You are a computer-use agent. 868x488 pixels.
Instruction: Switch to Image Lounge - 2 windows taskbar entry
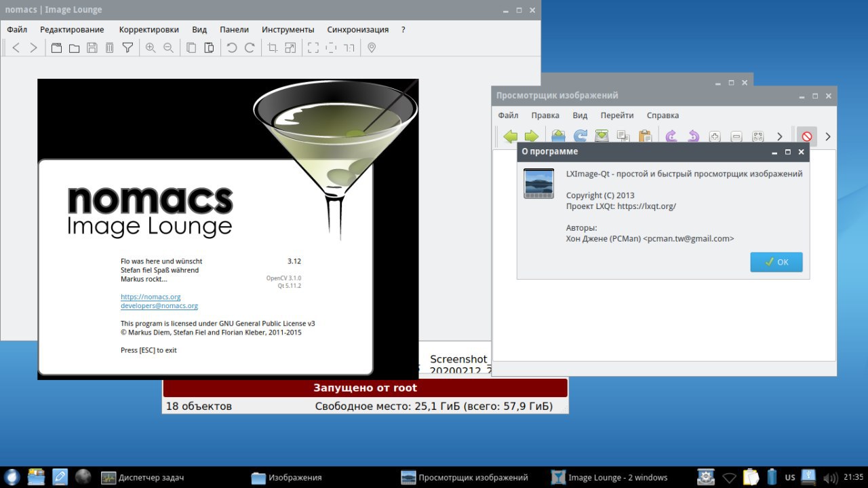(x=609, y=477)
